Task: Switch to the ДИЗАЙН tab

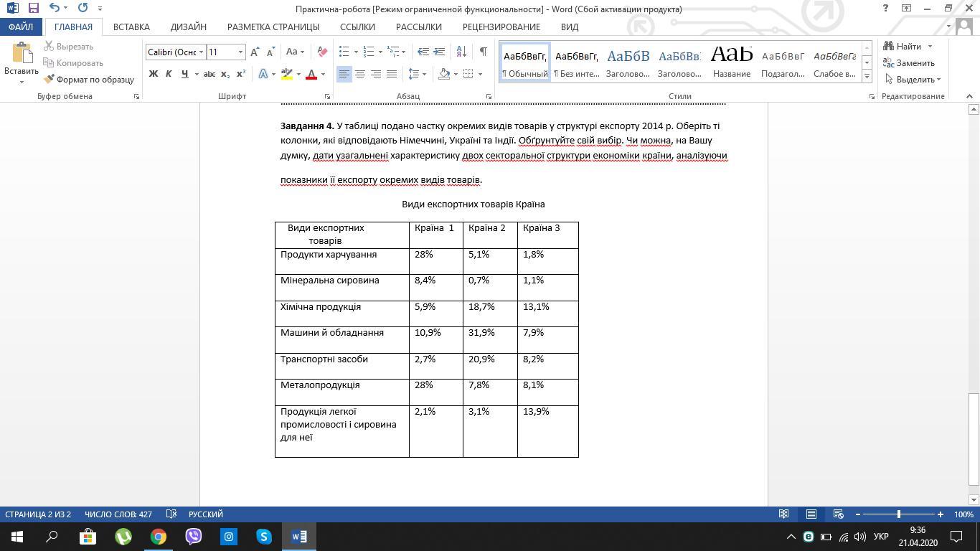Action: point(189,27)
